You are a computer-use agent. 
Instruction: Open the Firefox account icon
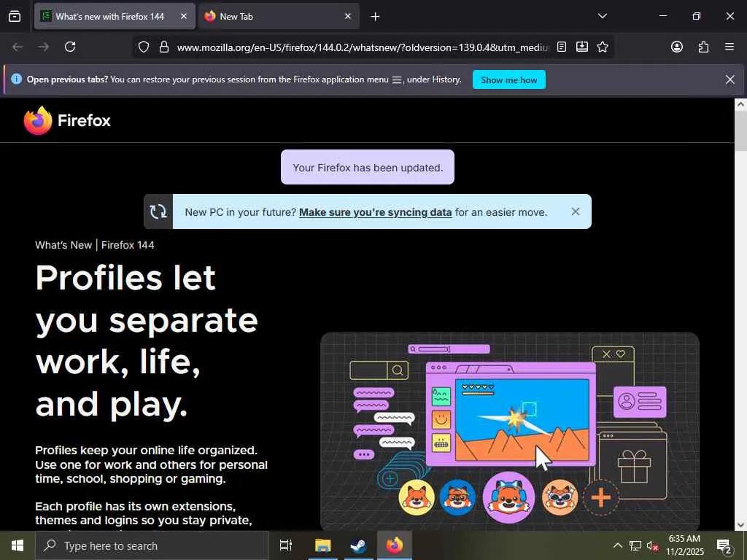pyautogui.click(x=676, y=47)
